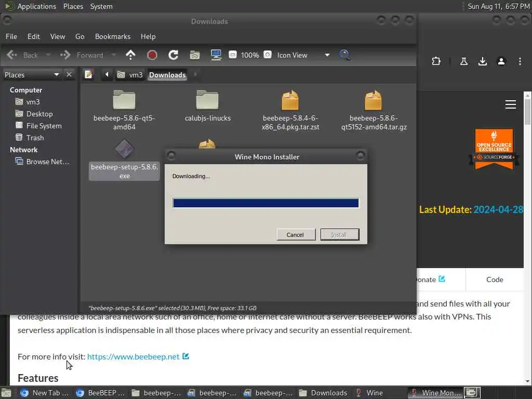Open the Places panel menu
532x399 pixels.
point(73,6)
